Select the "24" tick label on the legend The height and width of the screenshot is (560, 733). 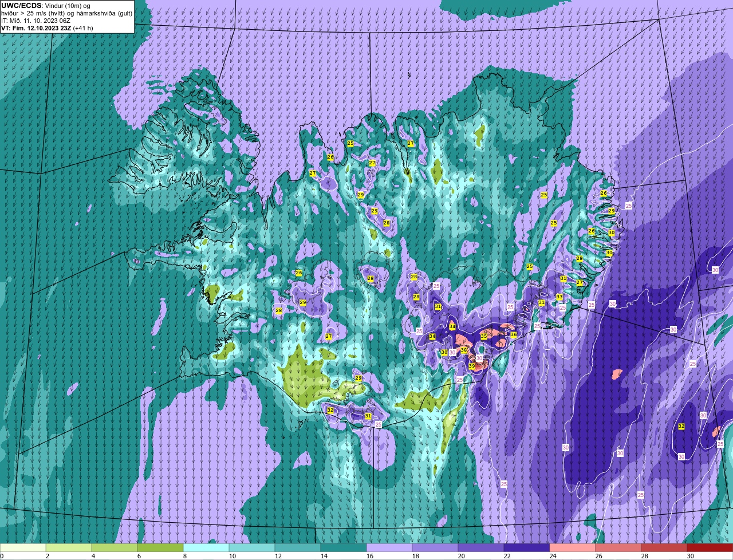[553, 556]
